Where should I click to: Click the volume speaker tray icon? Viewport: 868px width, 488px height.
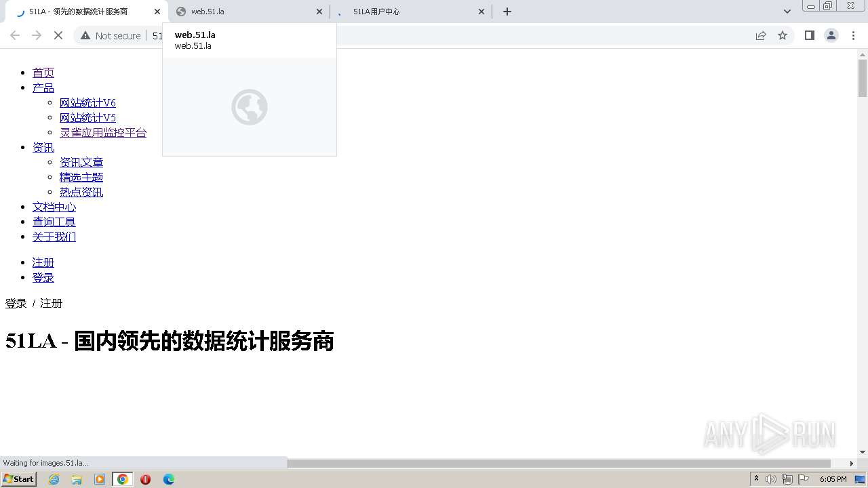(x=771, y=479)
